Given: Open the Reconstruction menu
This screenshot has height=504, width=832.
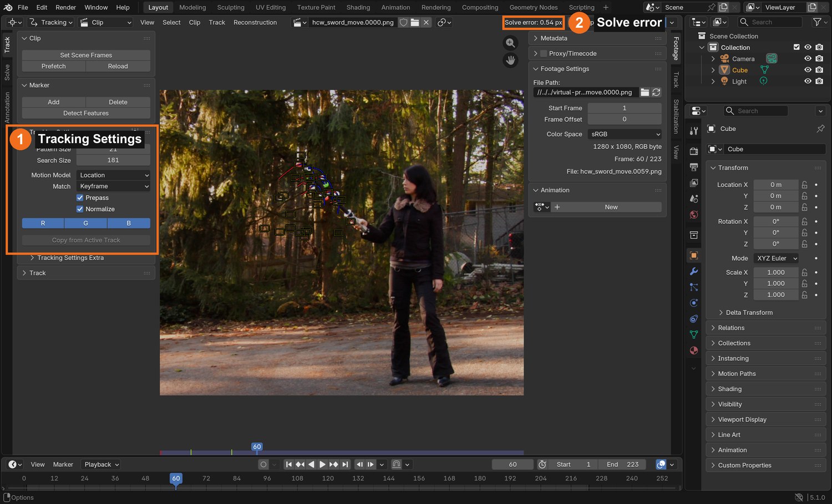Looking at the screenshot, I should coord(255,22).
